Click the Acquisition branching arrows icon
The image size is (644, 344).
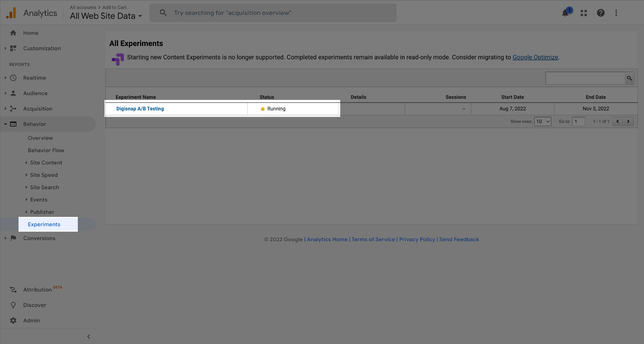(x=13, y=109)
